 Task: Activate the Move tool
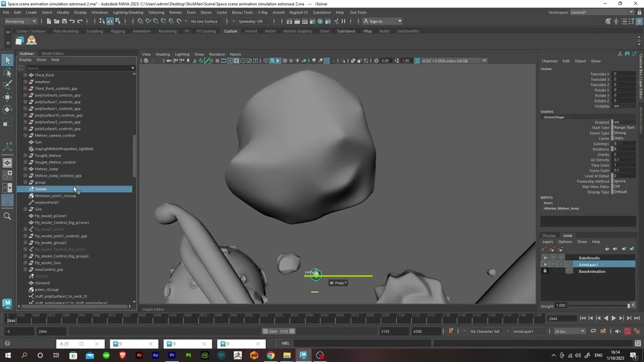click(8, 97)
